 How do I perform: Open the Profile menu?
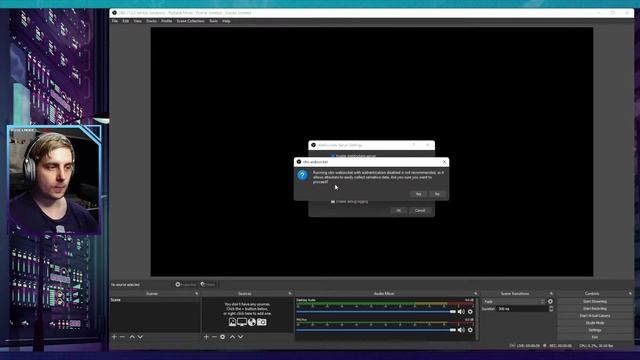pyautogui.click(x=167, y=21)
